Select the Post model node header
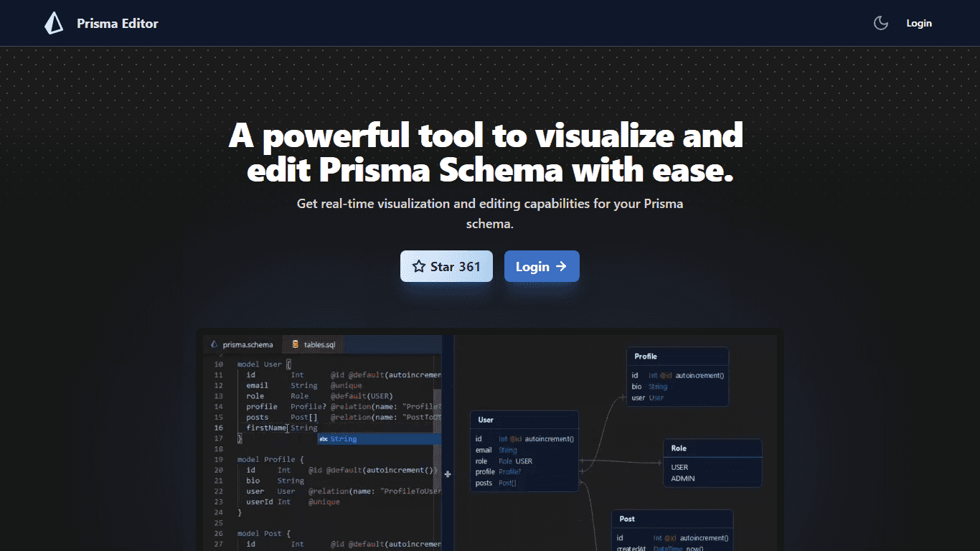 click(x=672, y=519)
